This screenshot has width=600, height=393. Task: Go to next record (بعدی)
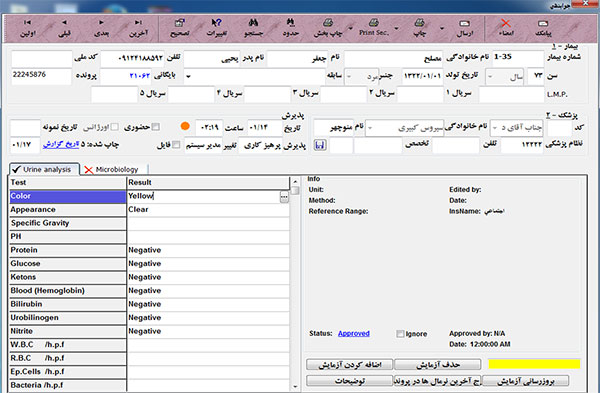(x=101, y=28)
